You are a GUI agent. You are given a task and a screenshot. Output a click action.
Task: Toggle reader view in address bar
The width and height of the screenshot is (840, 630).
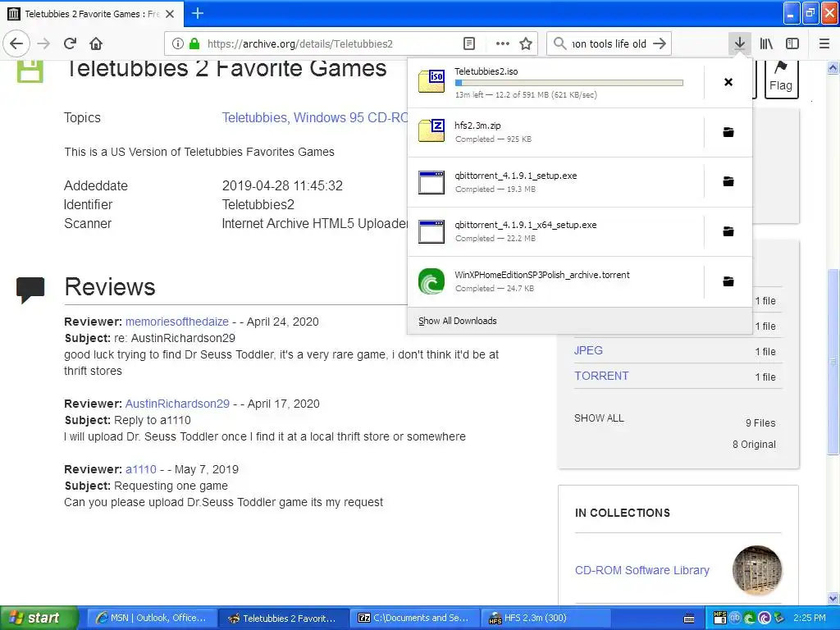469,43
